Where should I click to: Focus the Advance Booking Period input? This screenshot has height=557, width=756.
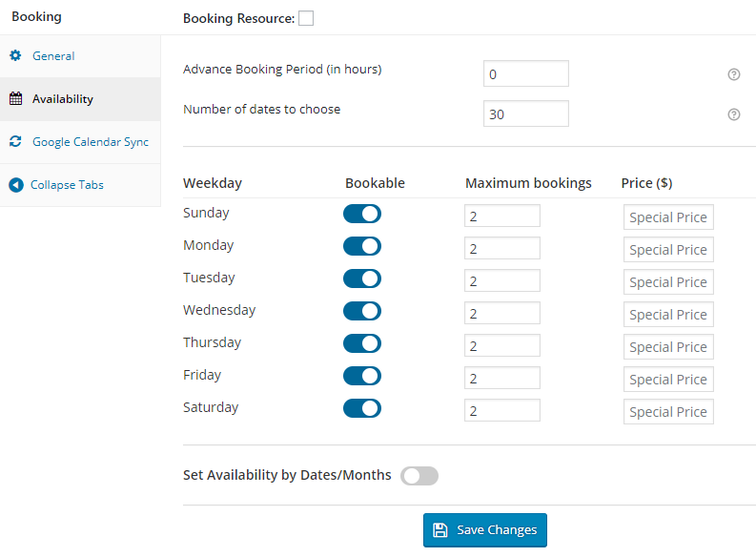point(525,74)
